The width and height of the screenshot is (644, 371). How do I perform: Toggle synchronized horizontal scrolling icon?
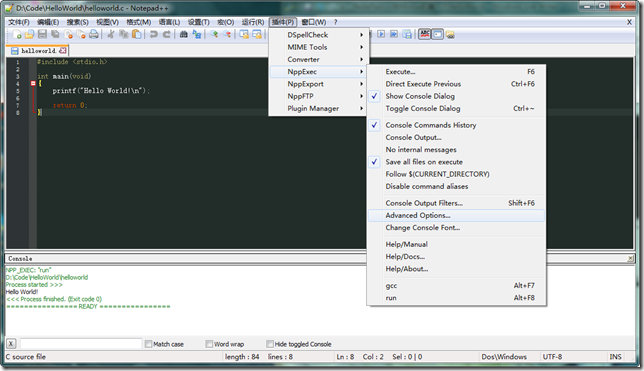257,35
